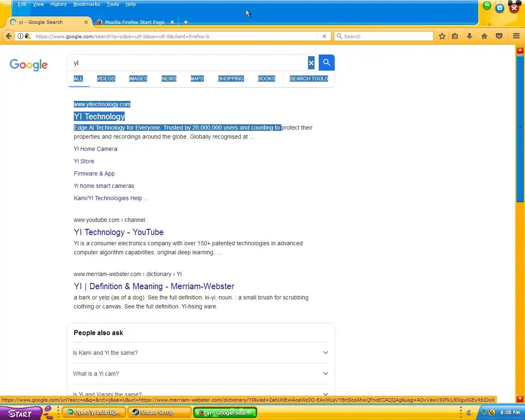Screen dimensions: 525x420
Task: Switch to SHOPPING results
Action: click(231, 78)
